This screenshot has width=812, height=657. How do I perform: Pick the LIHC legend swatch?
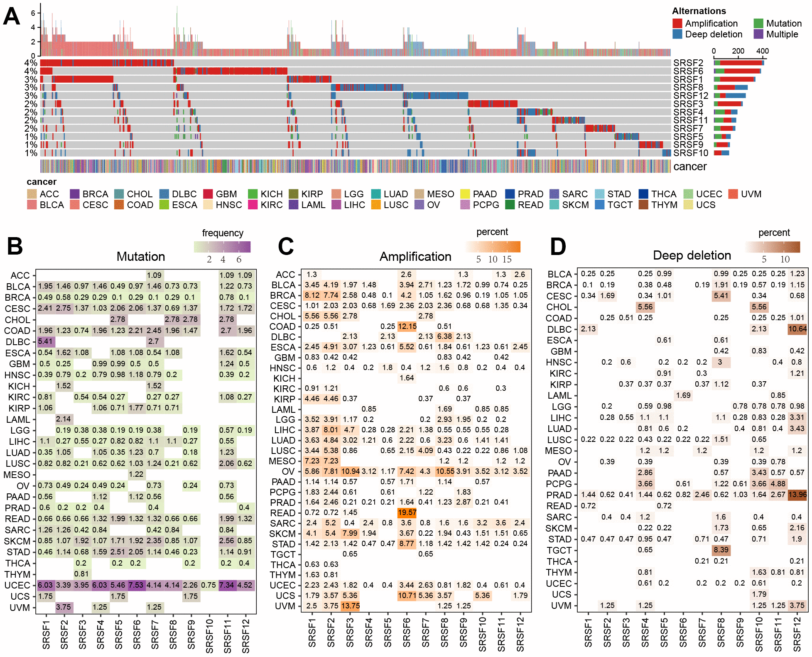(336, 205)
